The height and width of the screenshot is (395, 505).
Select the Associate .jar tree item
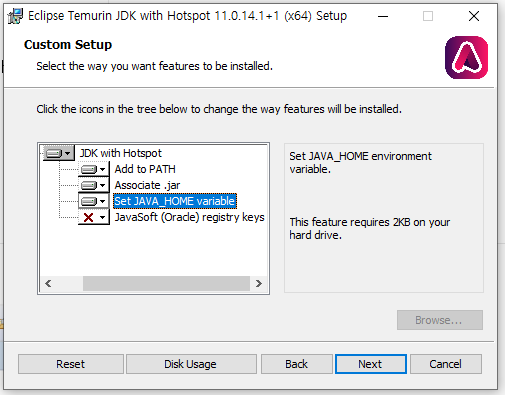(x=147, y=185)
